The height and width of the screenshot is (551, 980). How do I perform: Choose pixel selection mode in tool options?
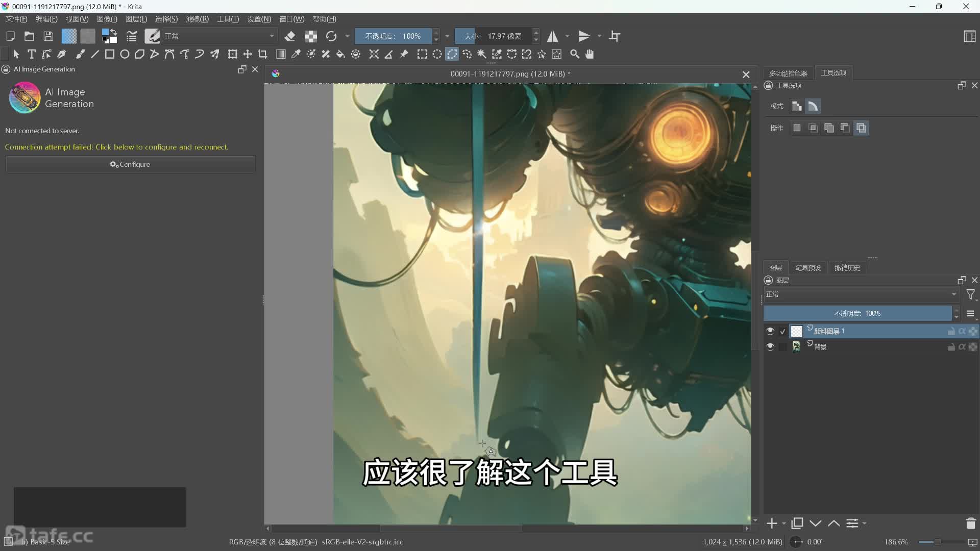pyautogui.click(x=797, y=106)
